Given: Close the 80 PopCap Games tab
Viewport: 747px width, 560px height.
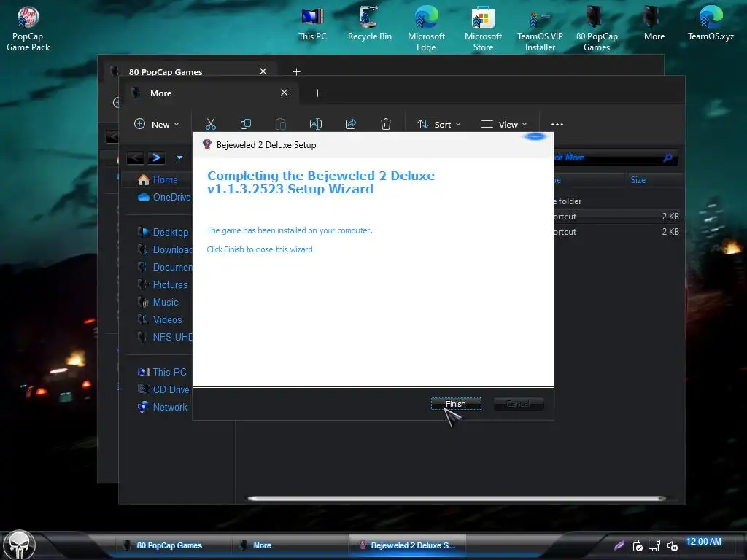Looking at the screenshot, I should [263, 71].
